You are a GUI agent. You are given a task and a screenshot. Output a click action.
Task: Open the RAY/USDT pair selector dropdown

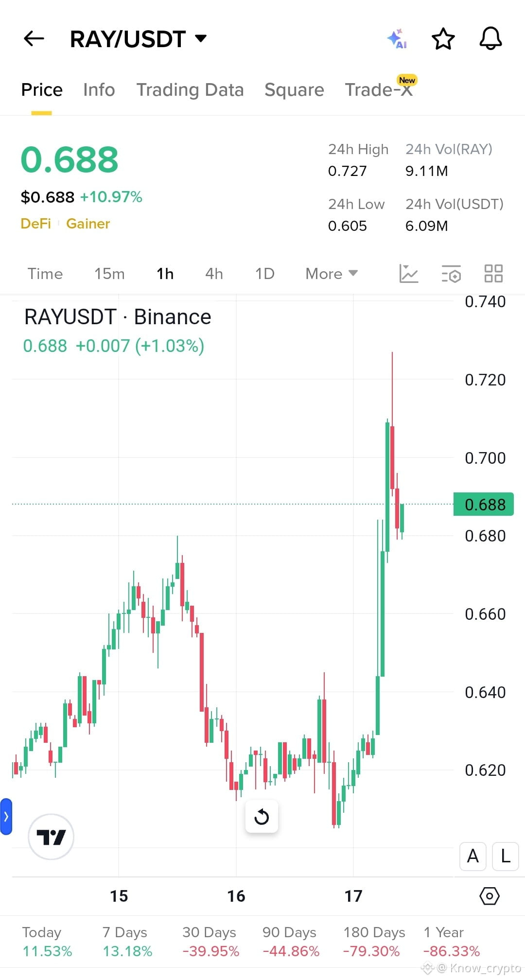click(x=139, y=39)
